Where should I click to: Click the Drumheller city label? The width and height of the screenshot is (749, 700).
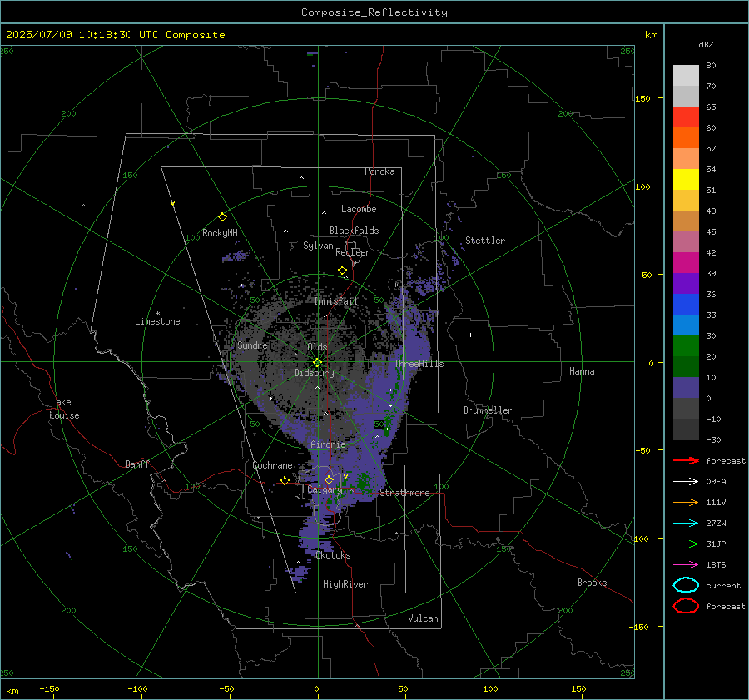tap(487, 410)
